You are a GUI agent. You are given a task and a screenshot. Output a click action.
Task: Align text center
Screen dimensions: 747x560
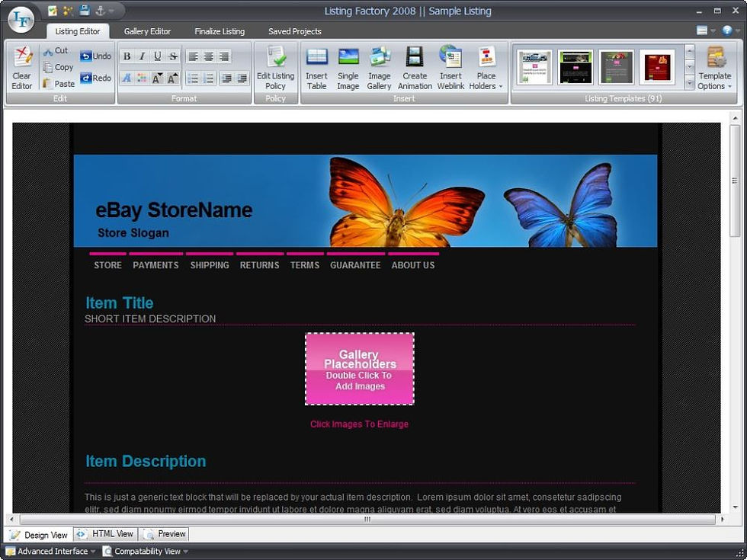(x=209, y=56)
